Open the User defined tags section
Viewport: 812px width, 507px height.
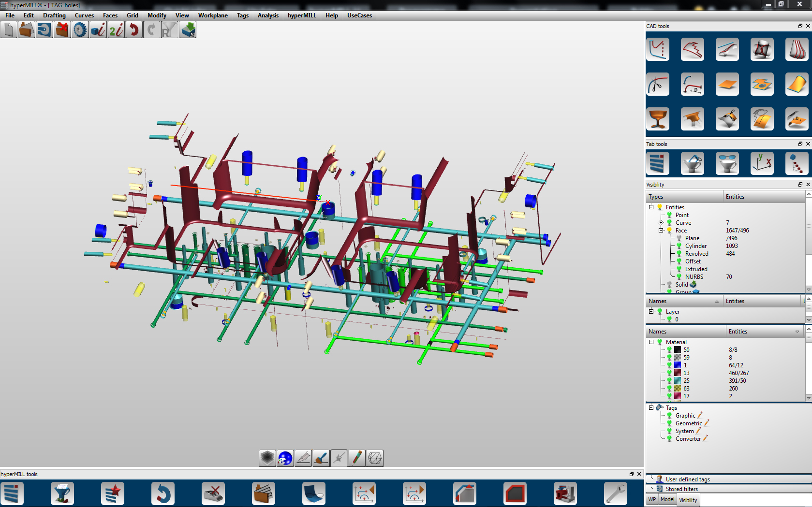[687, 479]
